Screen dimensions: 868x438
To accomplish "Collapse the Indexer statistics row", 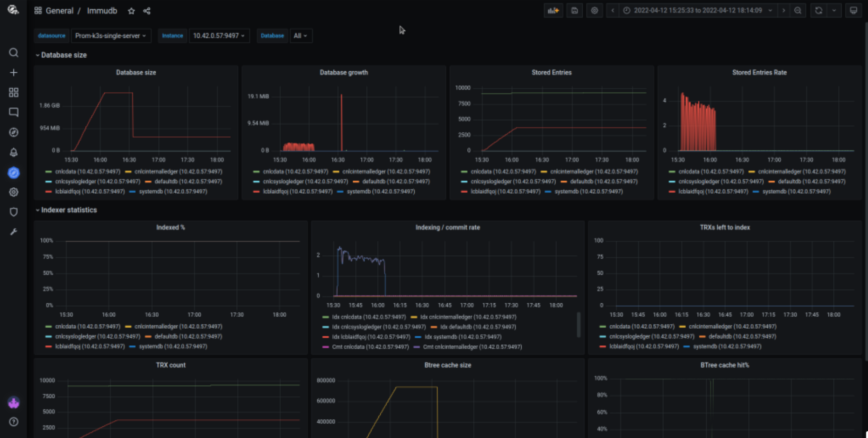I will coord(66,210).
